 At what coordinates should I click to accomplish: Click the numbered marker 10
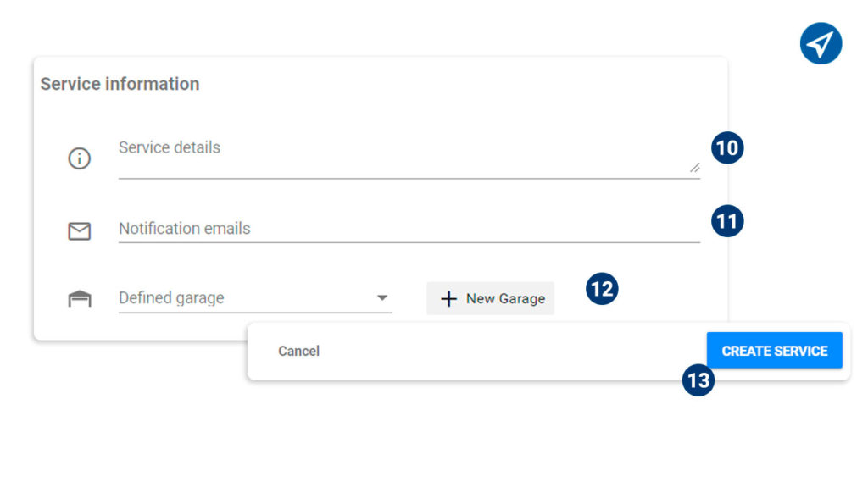point(726,147)
